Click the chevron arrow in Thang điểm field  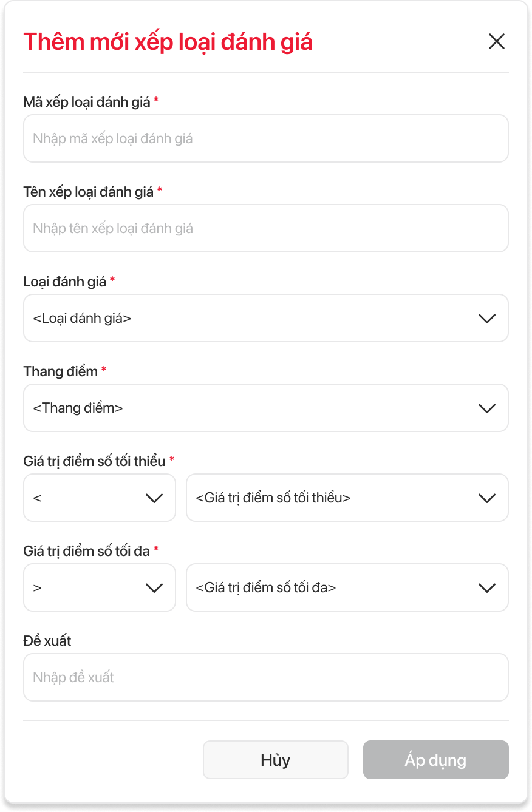click(487, 408)
